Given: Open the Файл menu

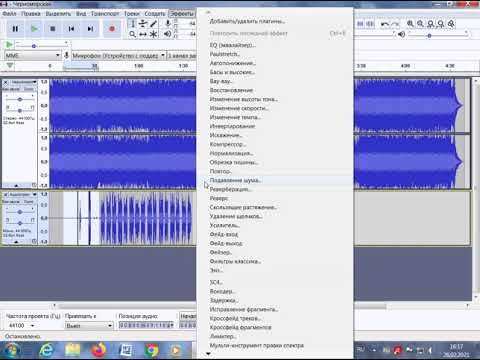Looking at the screenshot, I should point(9,14).
